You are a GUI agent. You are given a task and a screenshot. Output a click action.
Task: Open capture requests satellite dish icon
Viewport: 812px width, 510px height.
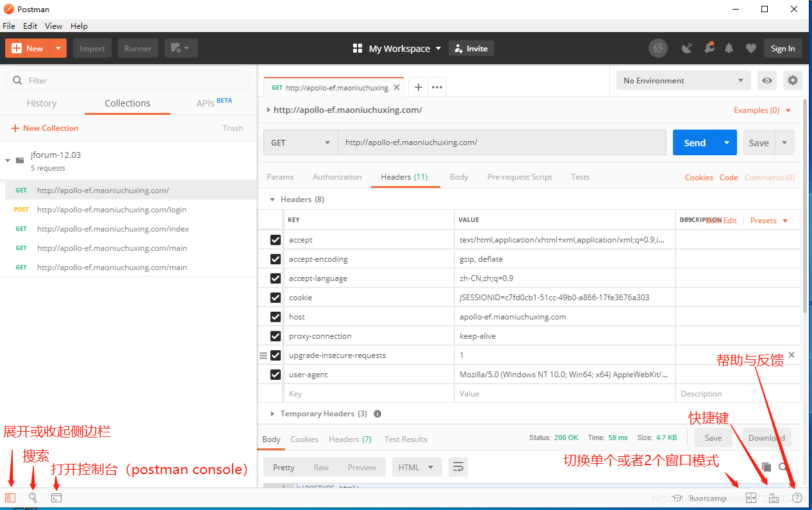687,48
